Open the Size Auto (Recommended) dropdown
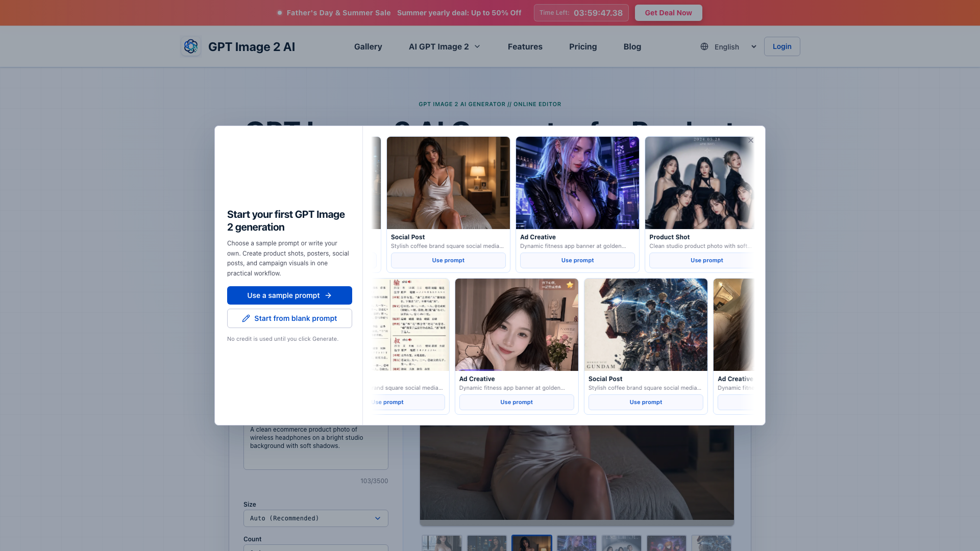The width and height of the screenshot is (980, 551). [x=316, y=518]
